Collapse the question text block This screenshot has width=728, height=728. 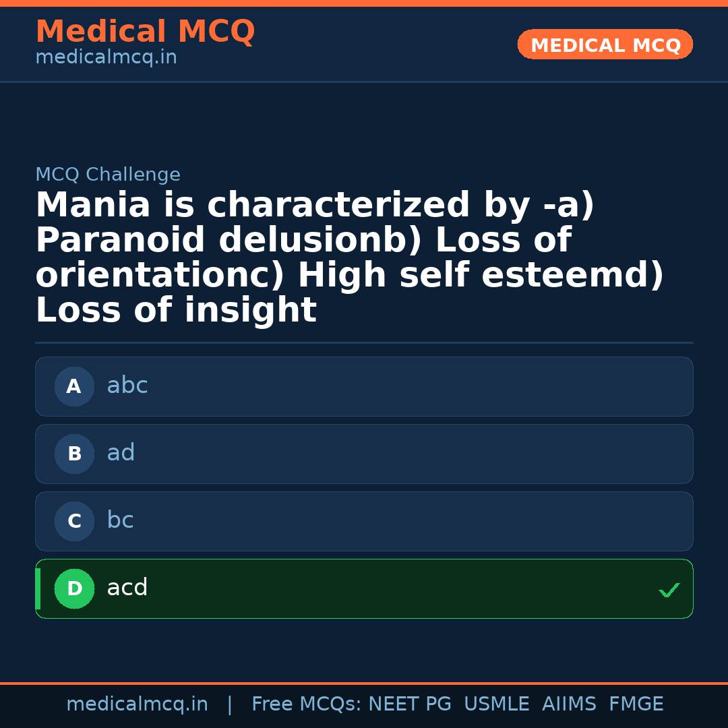click(x=350, y=257)
